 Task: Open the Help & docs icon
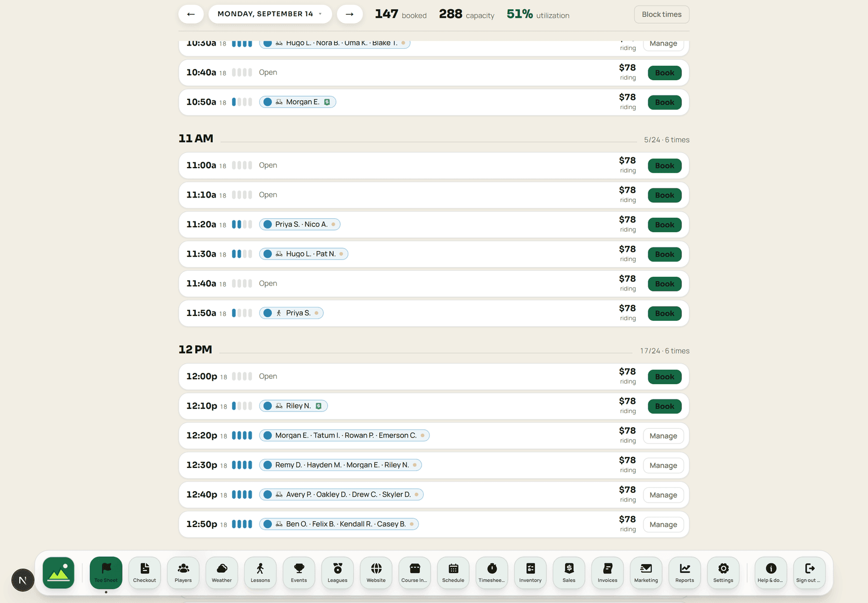point(771,573)
